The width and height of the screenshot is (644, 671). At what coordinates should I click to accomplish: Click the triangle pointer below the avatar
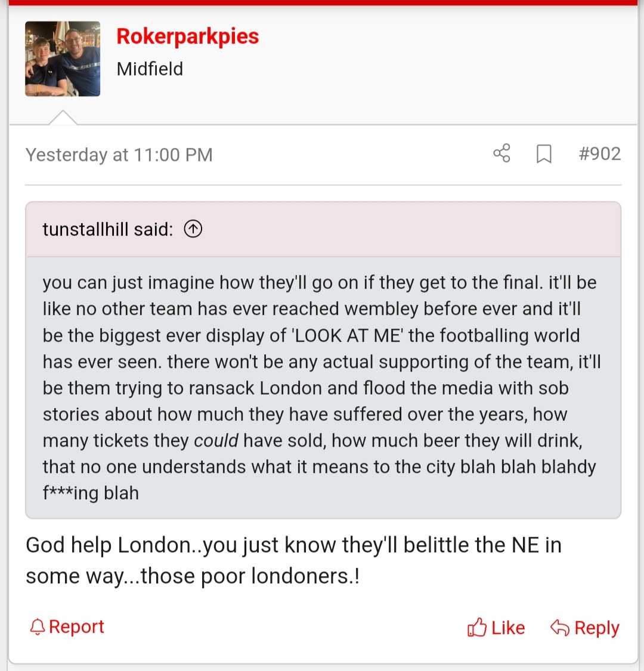click(x=63, y=117)
